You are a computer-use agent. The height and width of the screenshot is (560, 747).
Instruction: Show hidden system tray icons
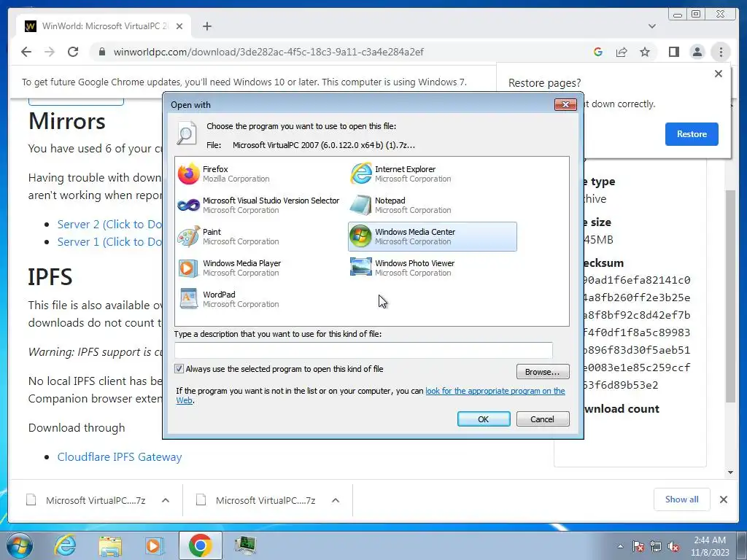point(620,546)
